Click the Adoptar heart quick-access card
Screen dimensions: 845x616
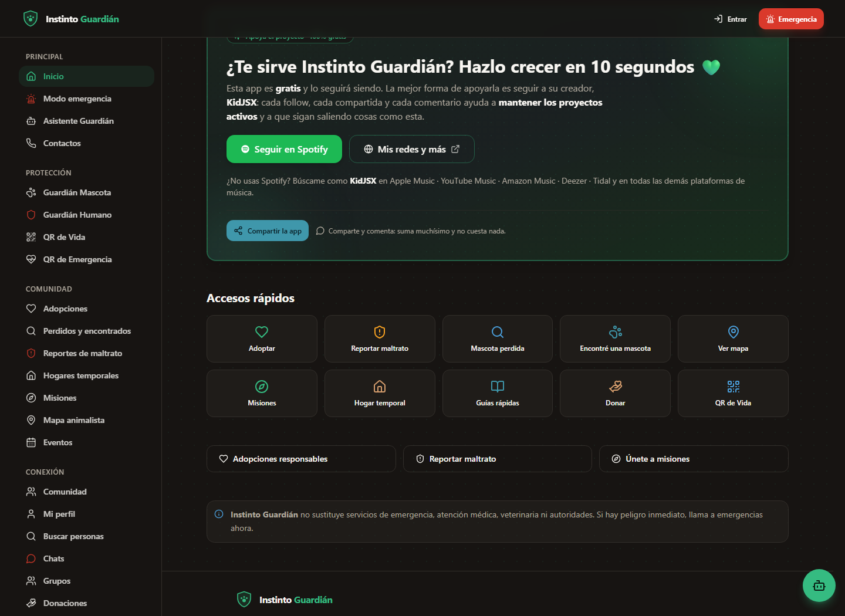[x=262, y=339]
